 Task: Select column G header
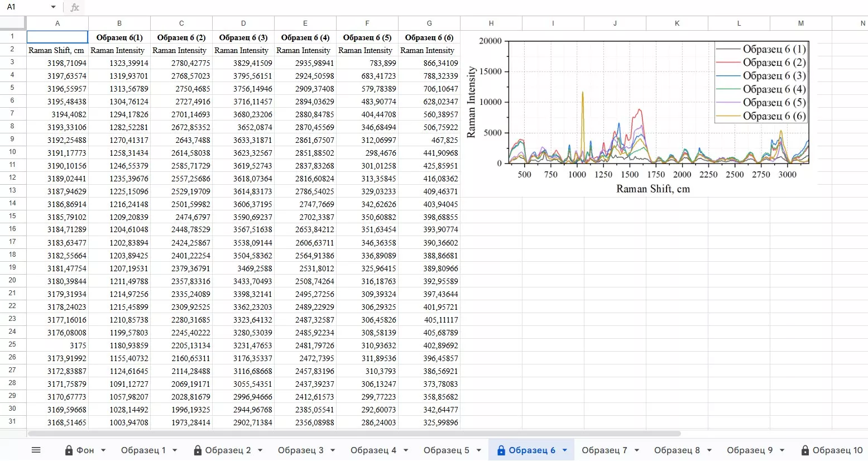(429, 23)
